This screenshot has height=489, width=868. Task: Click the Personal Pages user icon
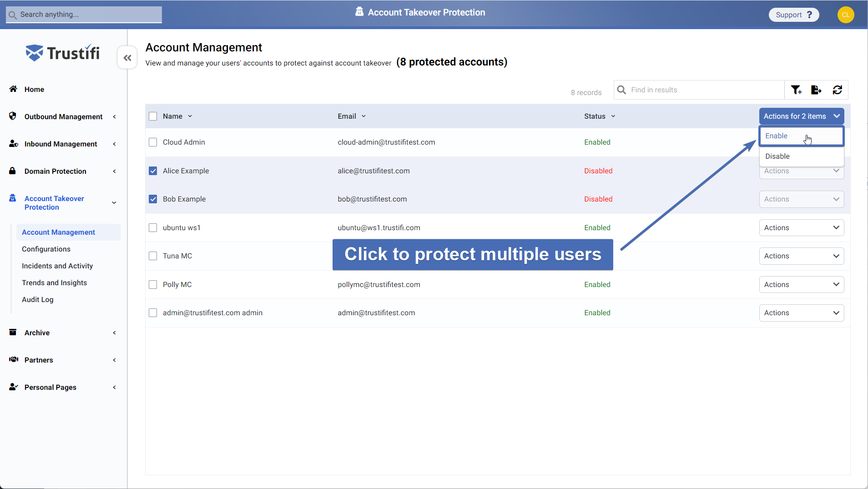tap(14, 387)
